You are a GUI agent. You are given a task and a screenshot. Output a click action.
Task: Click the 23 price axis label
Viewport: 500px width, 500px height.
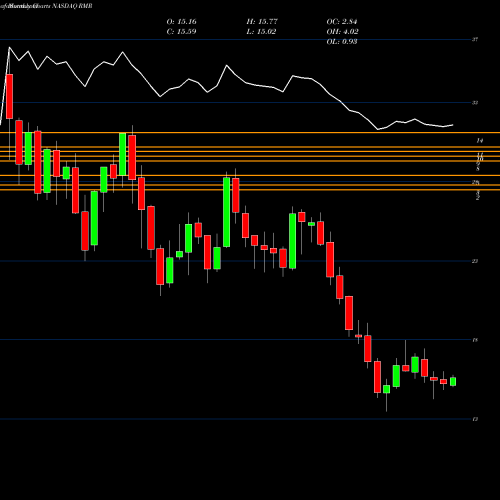coord(475,261)
